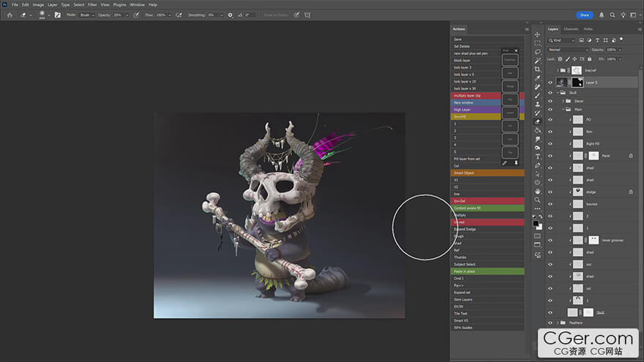Hide the Layer 5 layer
Screen dimensions: 644x362
(550, 83)
